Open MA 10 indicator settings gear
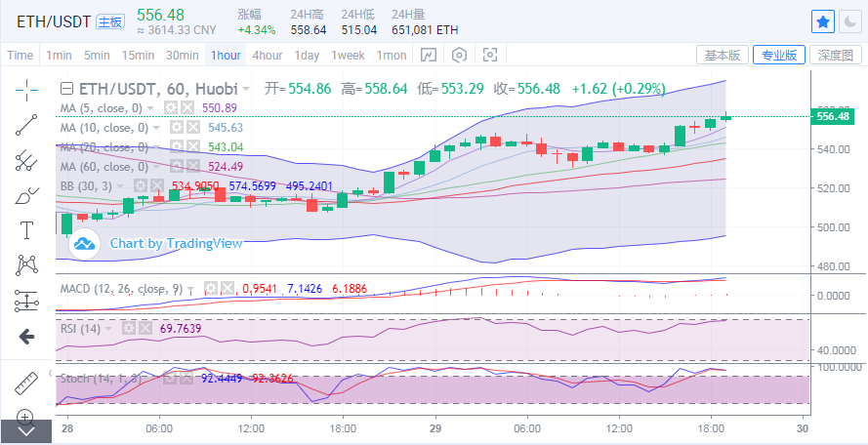868x445 pixels. pyautogui.click(x=177, y=128)
